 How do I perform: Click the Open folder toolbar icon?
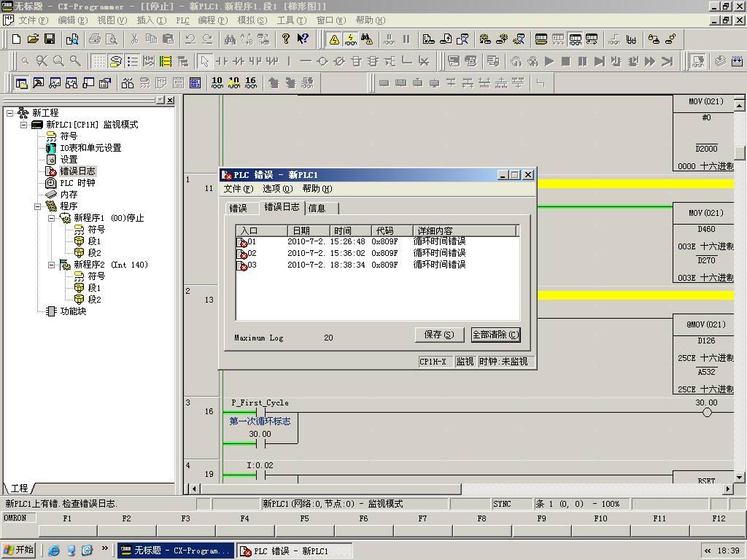click(33, 39)
